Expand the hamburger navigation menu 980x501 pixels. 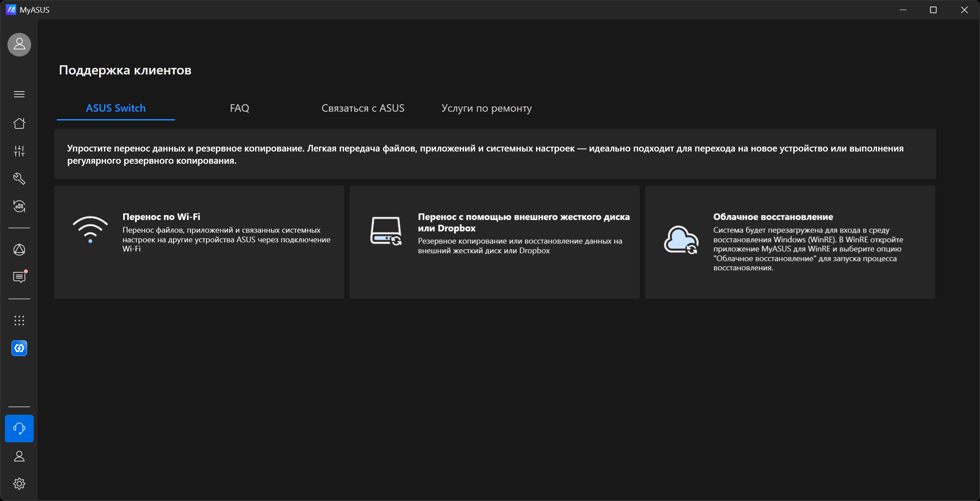click(19, 94)
